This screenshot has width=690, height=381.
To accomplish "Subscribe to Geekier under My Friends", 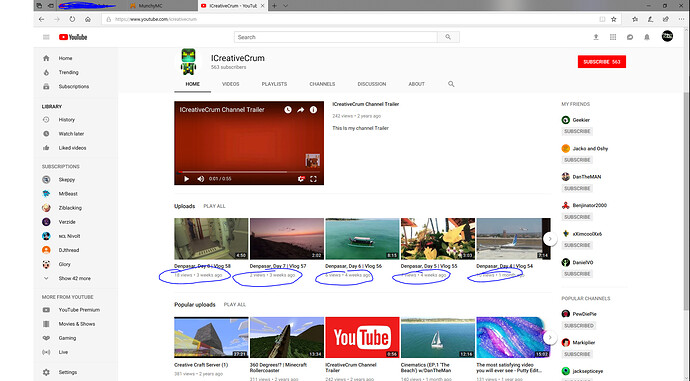I will (577, 131).
